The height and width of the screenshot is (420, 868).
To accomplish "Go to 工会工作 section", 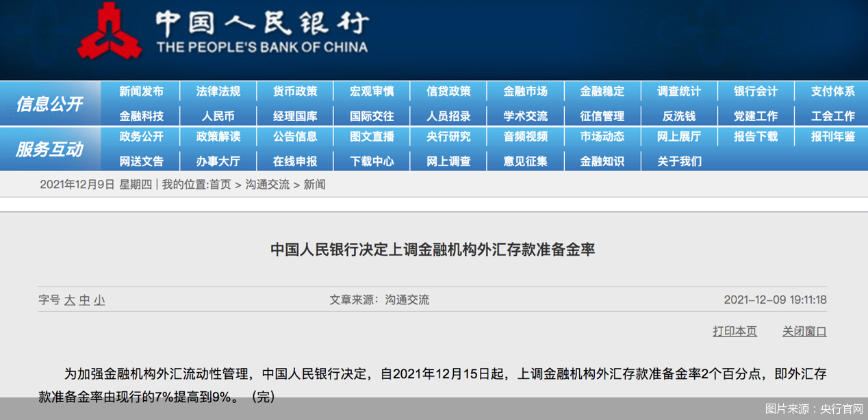I will [833, 116].
